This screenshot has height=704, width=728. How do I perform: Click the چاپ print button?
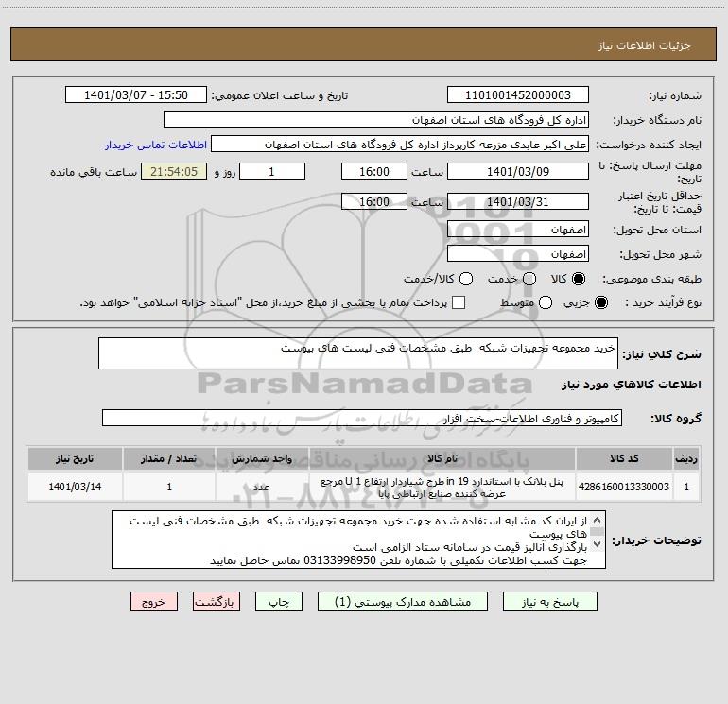(x=279, y=602)
